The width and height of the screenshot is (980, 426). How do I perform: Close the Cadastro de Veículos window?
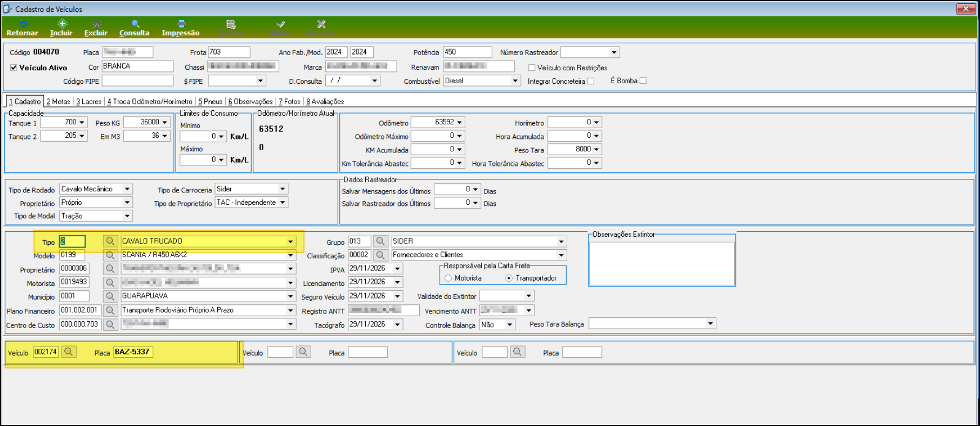(965, 9)
